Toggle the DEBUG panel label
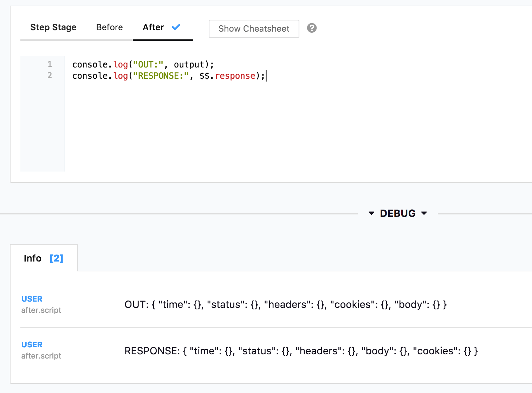The image size is (532, 393). 397,213
